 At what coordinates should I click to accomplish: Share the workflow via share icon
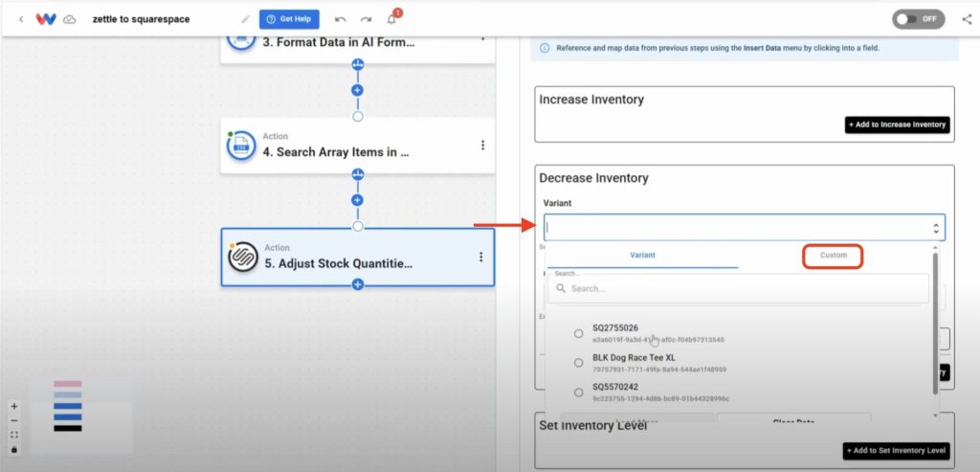967,19
